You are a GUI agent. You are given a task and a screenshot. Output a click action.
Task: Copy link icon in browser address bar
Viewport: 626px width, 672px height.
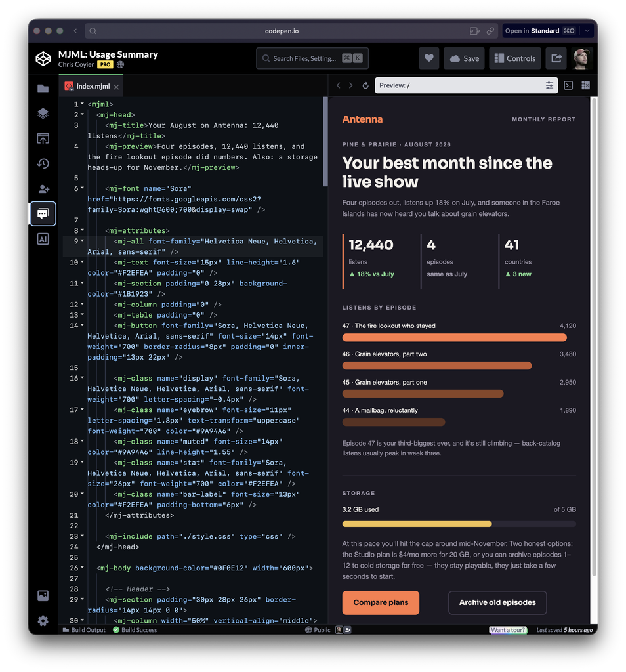tap(490, 31)
